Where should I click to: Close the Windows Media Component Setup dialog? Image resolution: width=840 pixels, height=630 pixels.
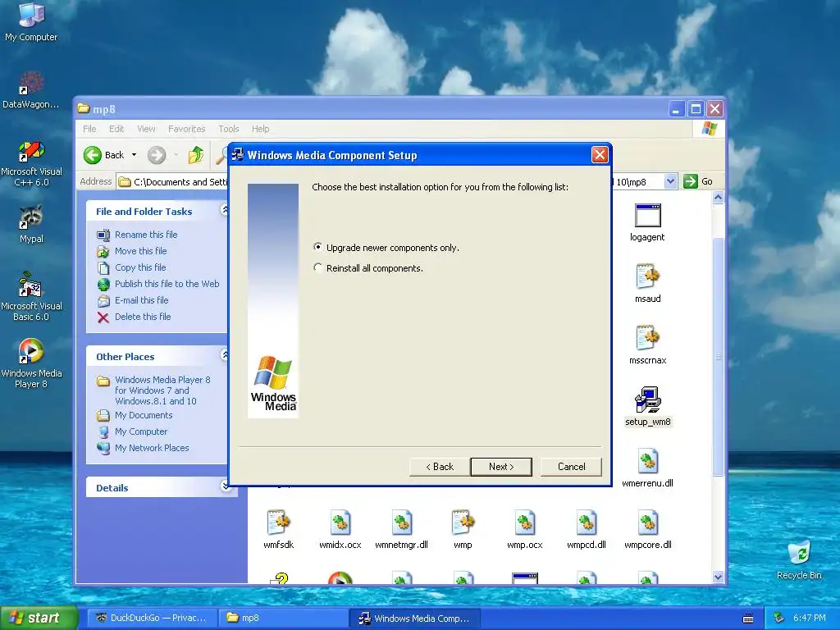[x=600, y=155]
